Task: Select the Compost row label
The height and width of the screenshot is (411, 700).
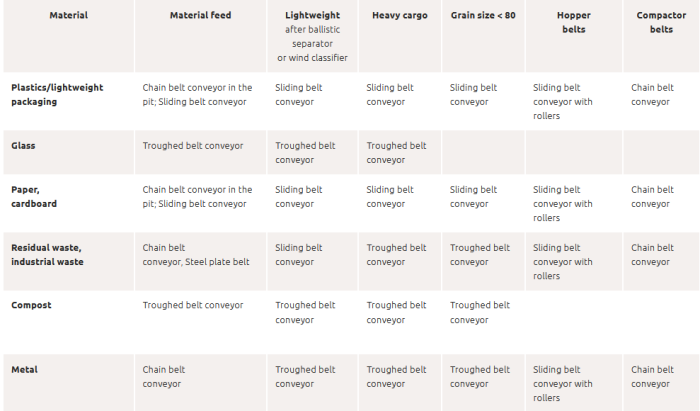Action: click(x=31, y=305)
